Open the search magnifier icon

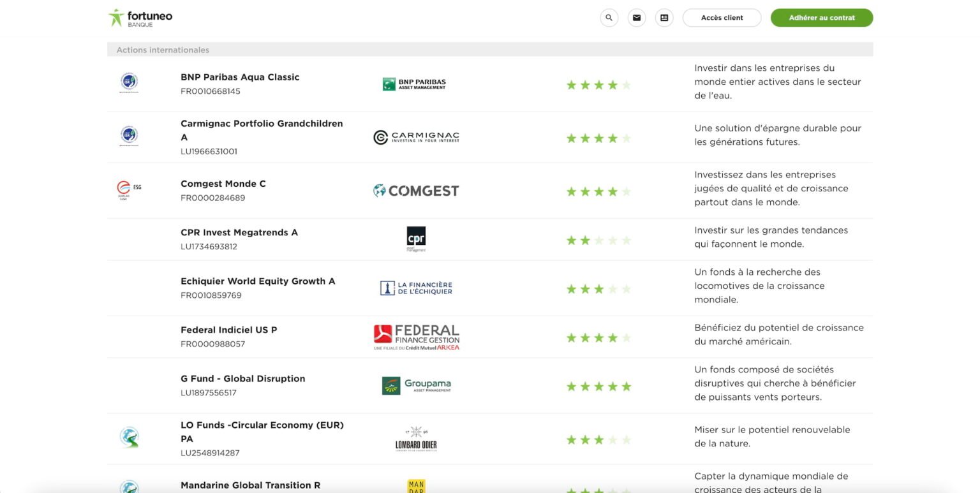point(609,18)
